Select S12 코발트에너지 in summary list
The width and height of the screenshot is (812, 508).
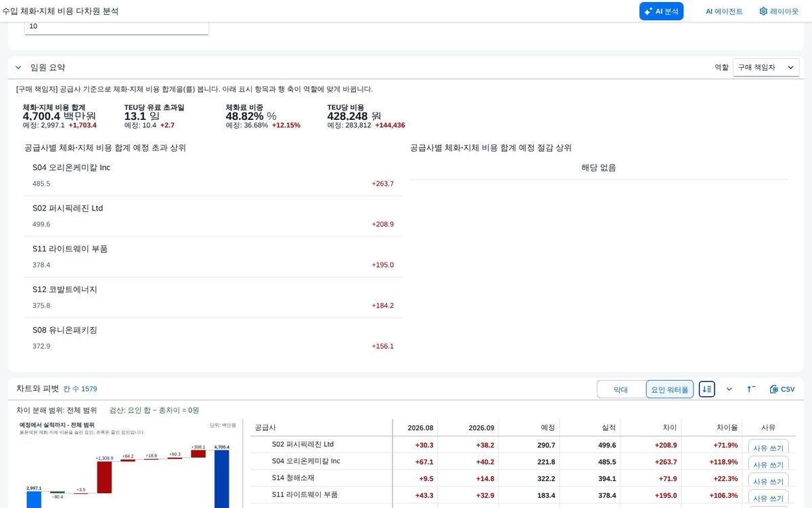pos(213,297)
